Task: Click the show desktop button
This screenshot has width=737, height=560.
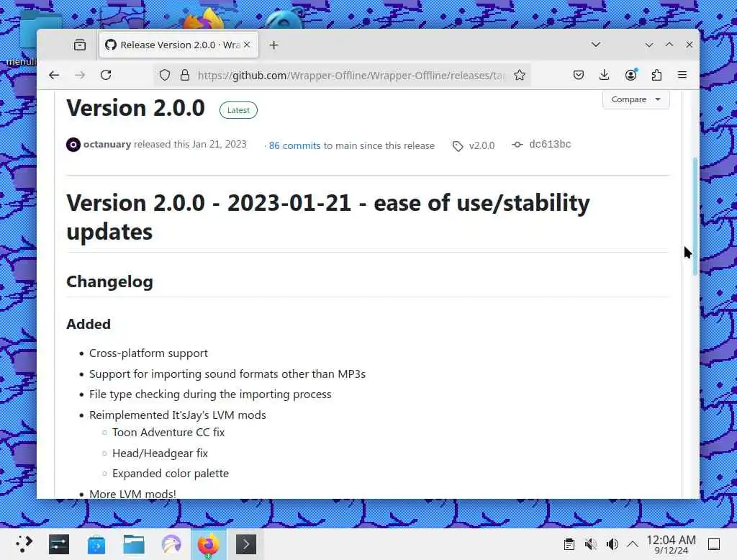Action: [x=714, y=544]
